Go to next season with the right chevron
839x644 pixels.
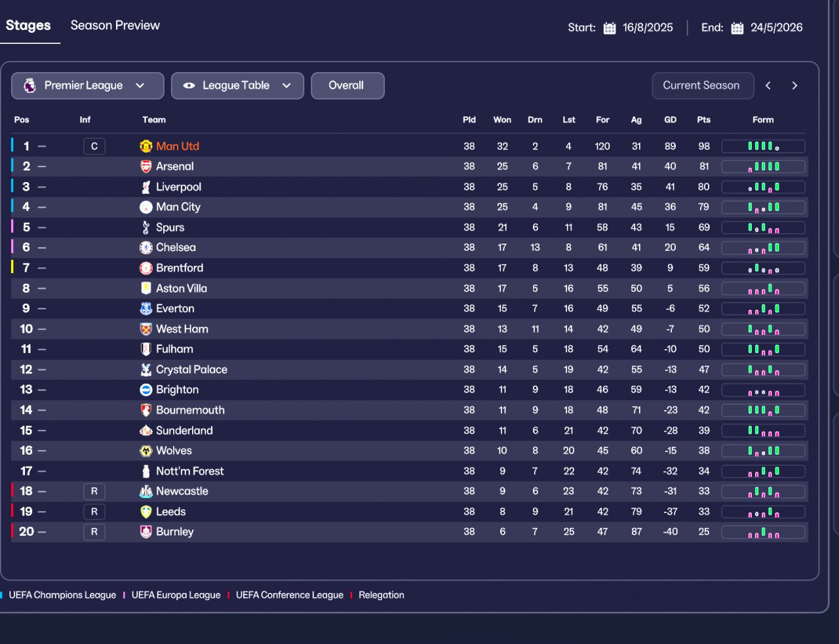coord(794,85)
